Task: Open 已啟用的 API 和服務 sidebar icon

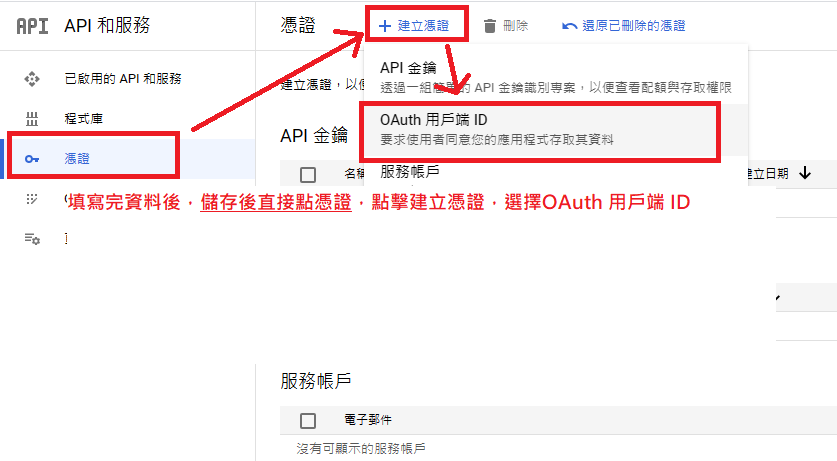Action: point(32,79)
